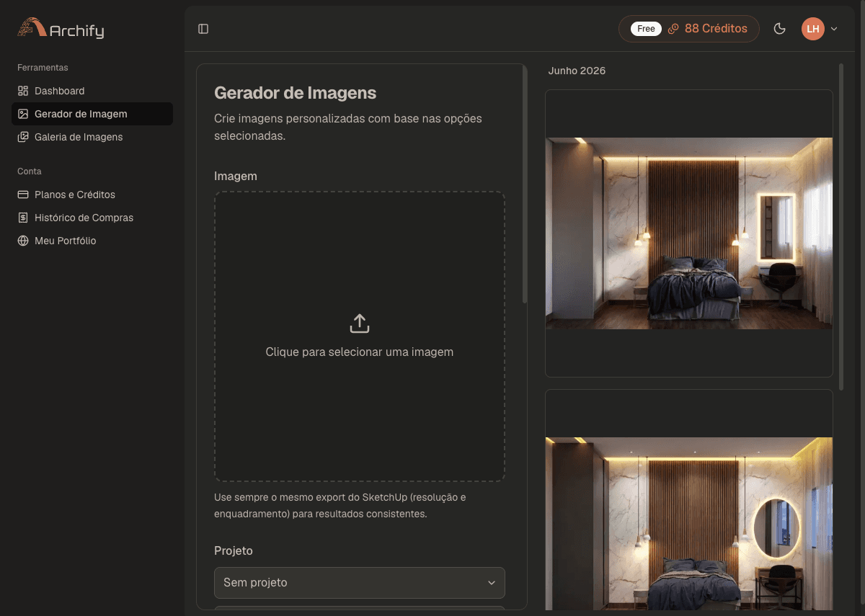Viewport: 865px width, 616px height.
Task: Select Gerador de Imagem menu item
Action: 92,114
